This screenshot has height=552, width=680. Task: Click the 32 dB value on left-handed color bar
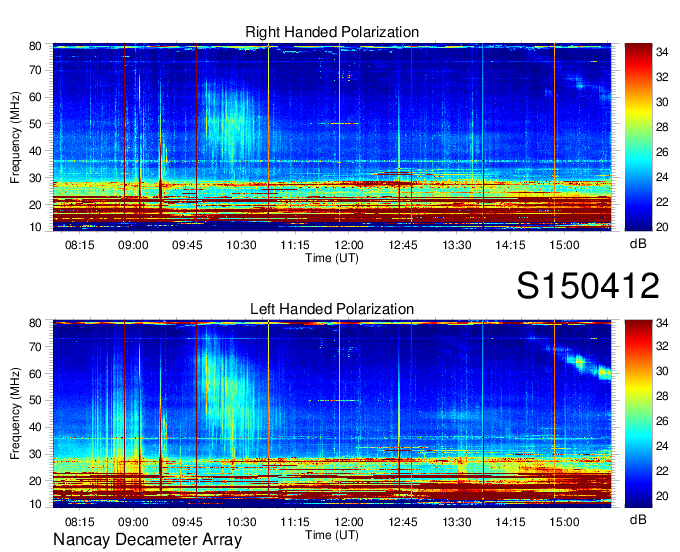click(x=662, y=346)
